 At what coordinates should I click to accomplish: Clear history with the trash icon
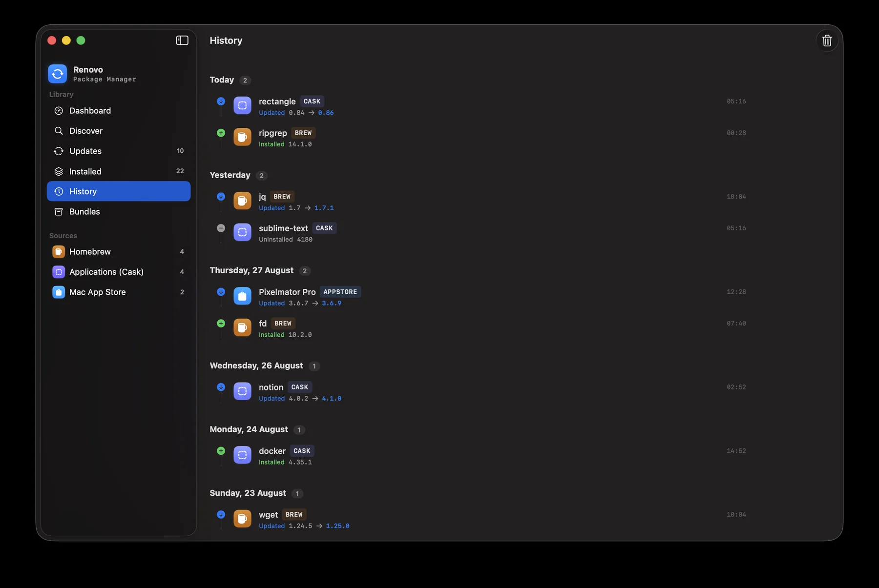point(827,41)
